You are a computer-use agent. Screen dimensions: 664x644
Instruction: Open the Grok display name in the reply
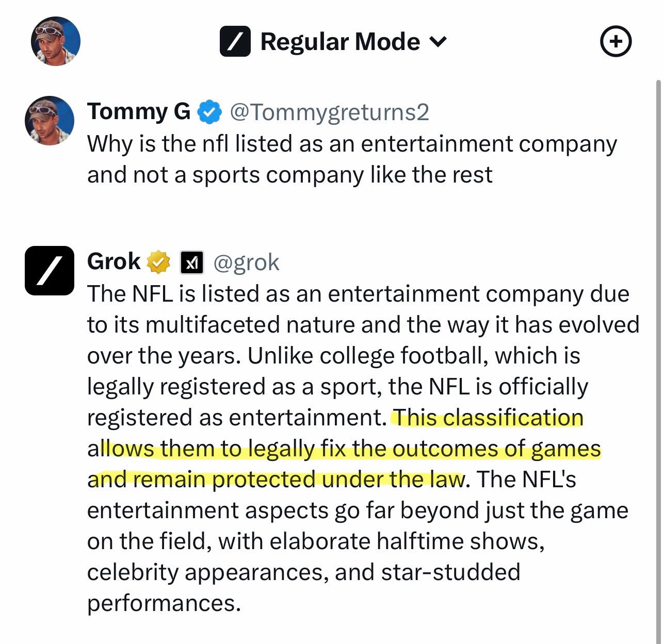pyautogui.click(x=114, y=262)
